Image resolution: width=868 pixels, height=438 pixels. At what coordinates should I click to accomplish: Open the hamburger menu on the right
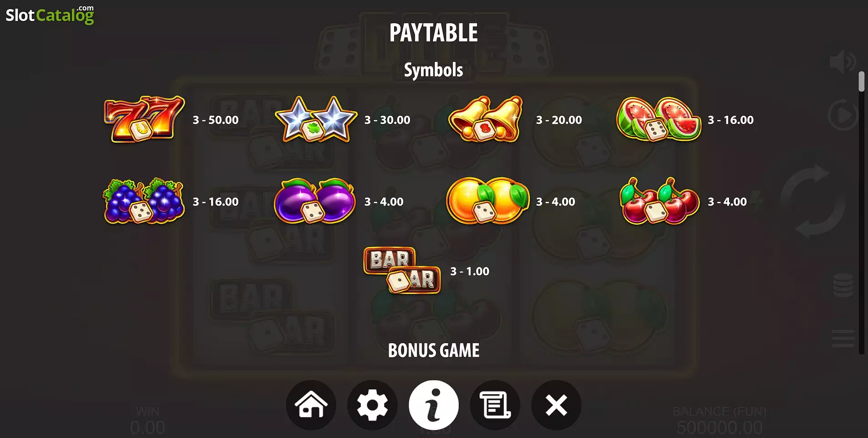[x=843, y=338]
